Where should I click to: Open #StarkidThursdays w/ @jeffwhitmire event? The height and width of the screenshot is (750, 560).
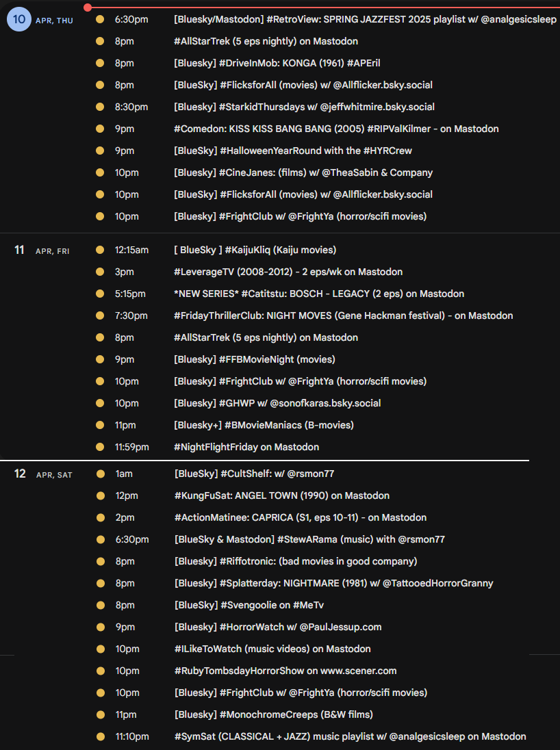pos(305,107)
